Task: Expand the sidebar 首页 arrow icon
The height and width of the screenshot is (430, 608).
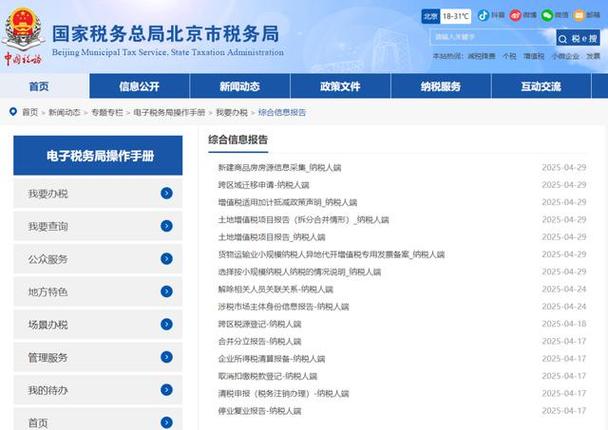Action: (x=167, y=422)
